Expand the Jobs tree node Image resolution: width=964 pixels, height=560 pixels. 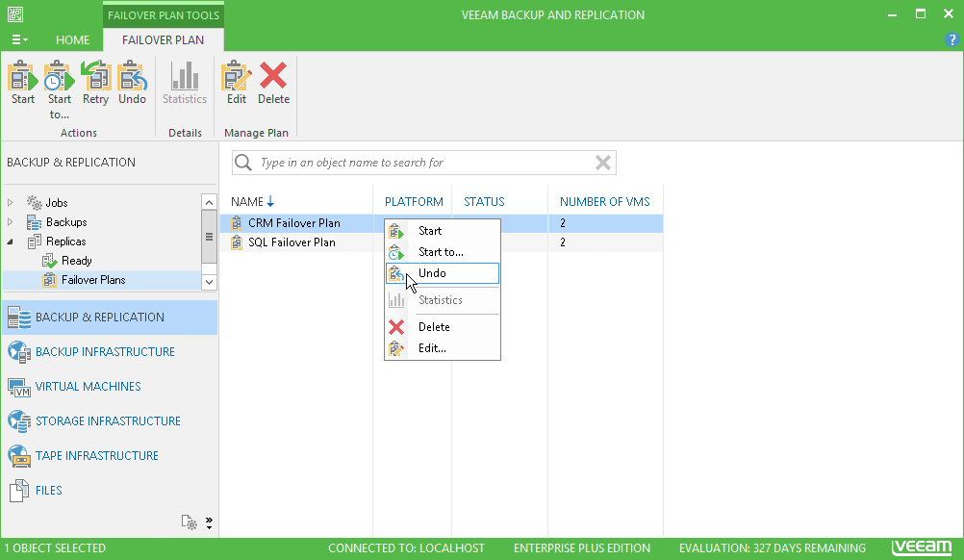point(10,202)
